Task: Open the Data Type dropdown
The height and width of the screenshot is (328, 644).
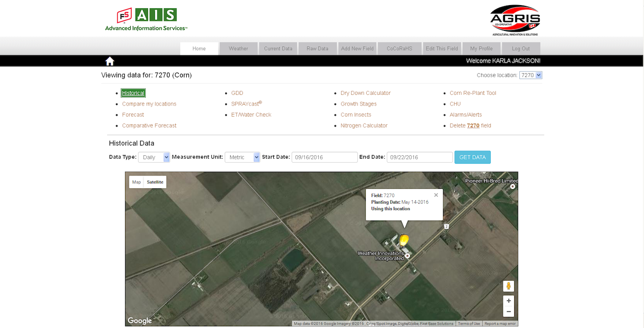Action: (154, 157)
